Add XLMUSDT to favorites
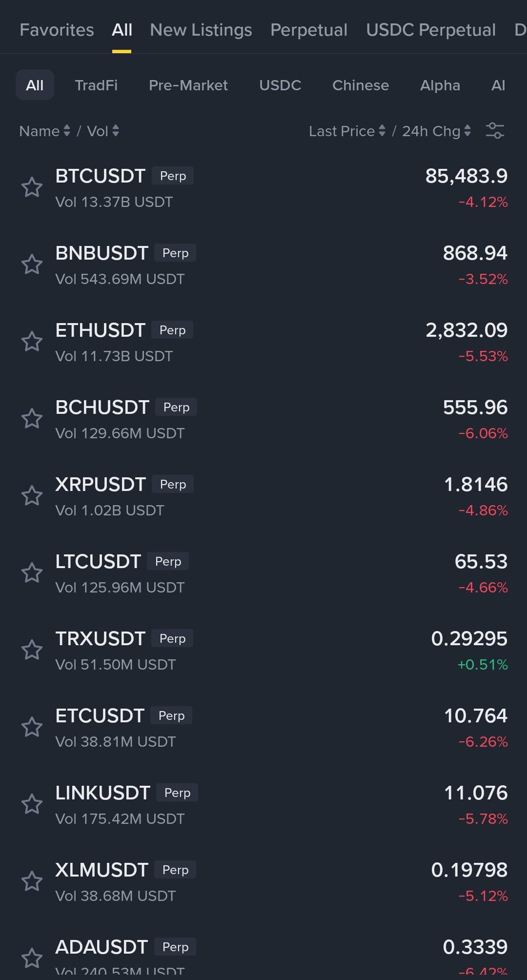 point(32,881)
